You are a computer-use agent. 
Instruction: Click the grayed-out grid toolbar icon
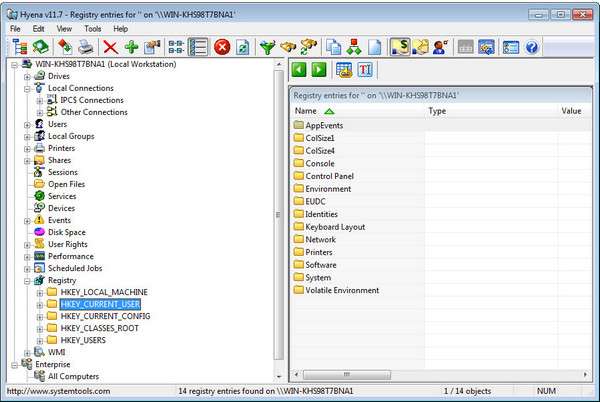(465, 47)
